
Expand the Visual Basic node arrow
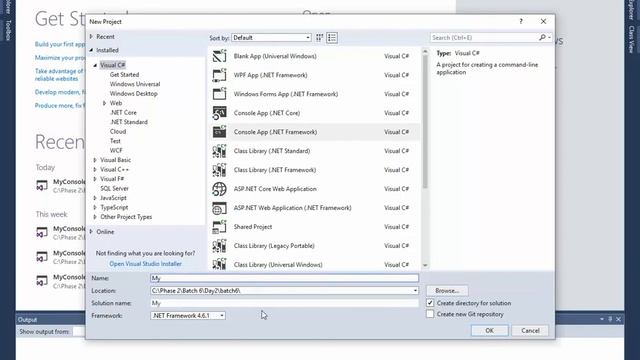[95, 160]
